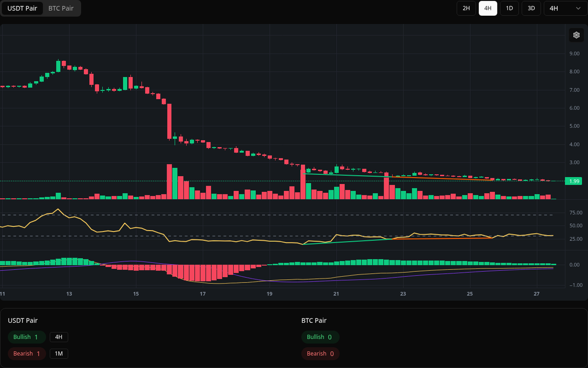The height and width of the screenshot is (368, 588).
Task: Select the 1.99 price tag on the axis
Action: [x=573, y=181]
